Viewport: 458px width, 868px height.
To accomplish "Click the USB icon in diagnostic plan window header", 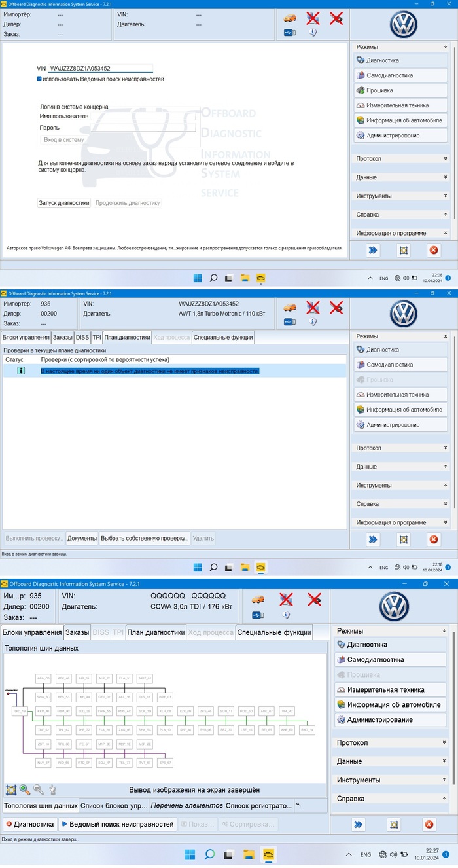I will coord(290,321).
